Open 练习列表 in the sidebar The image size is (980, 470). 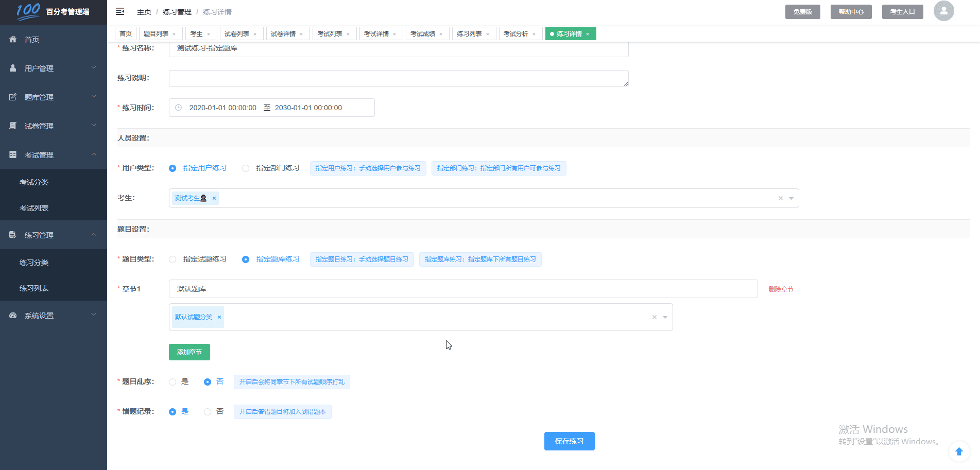pyautogui.click(x=34, y=288)
